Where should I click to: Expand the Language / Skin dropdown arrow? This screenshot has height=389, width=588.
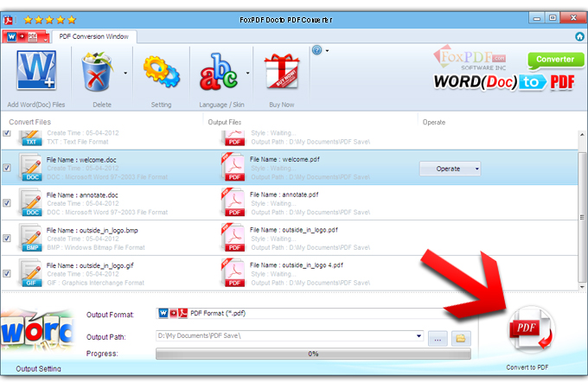(x=247, y=73)
